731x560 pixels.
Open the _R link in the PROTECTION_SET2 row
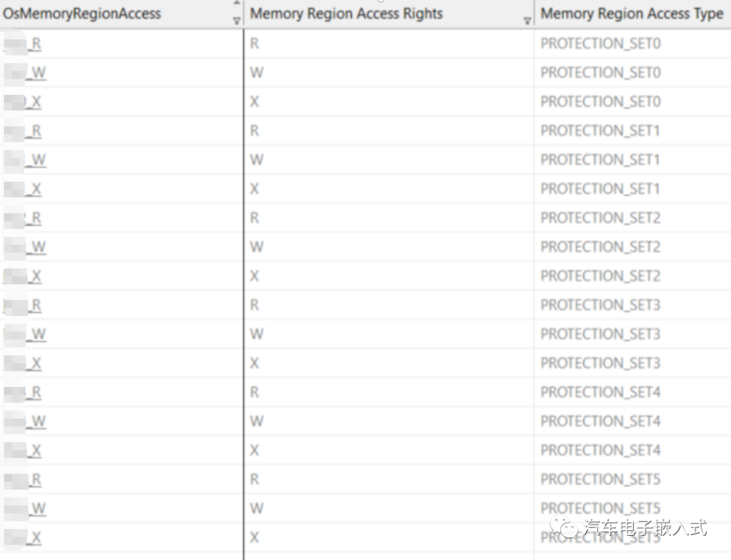pos(34,218)
